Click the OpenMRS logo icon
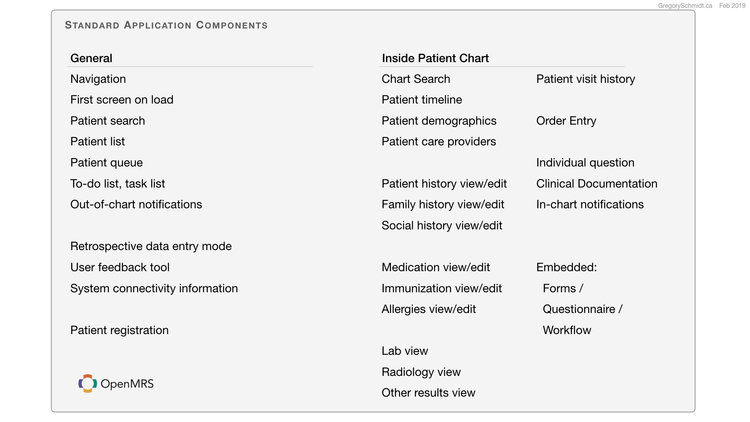 coord(87,383)
